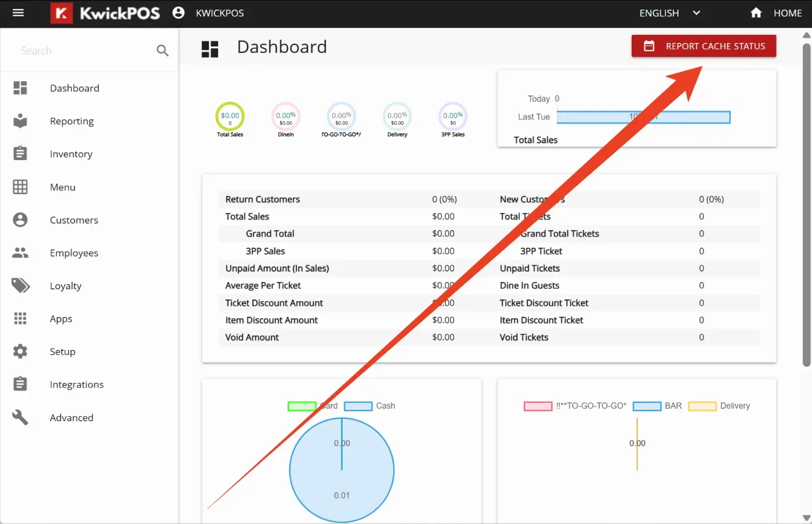
Task: Click the Unpaid Amount (In Sales) label
Action: (277, 268)
